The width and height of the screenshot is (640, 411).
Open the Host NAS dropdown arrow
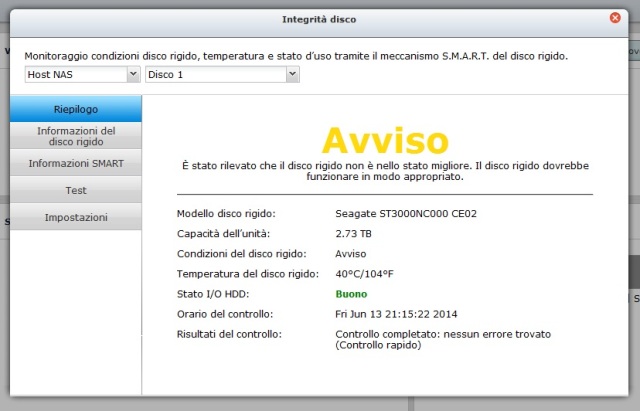[133, 74]
